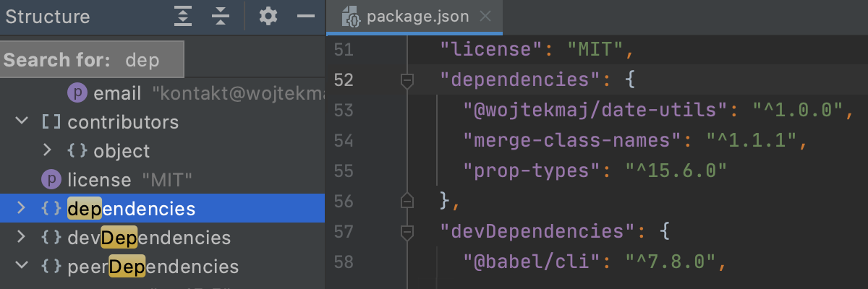Collapse the peerDependencies node chevron

(22, 266)
